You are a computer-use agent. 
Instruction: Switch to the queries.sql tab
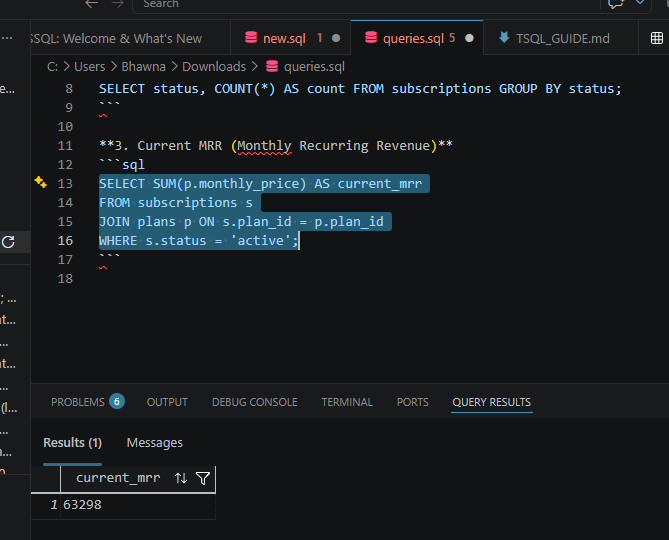[416, 38]
